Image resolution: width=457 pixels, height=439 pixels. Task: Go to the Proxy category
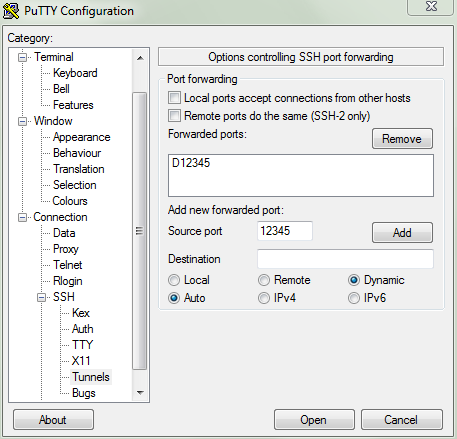click(x=66, y=249)
